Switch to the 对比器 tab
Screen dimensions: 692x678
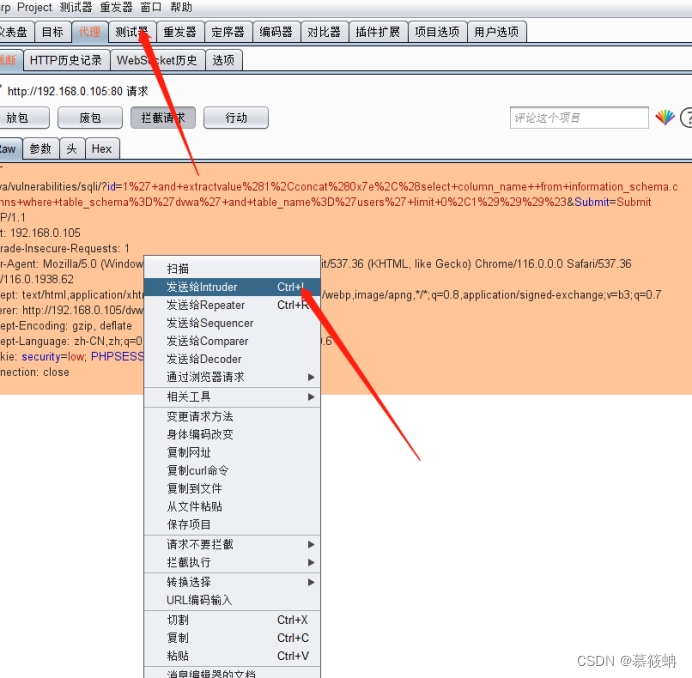pyautogui.click(x=324, y=32)
